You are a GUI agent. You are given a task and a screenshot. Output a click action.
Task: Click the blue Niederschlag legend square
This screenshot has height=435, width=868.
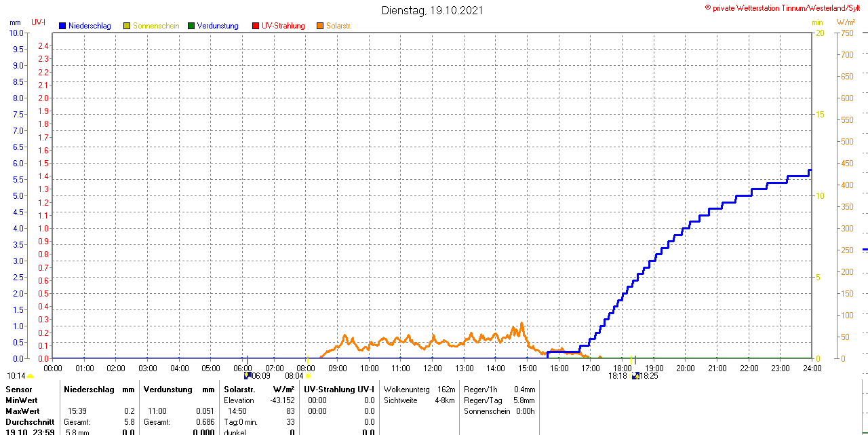[x=62, y=26]
